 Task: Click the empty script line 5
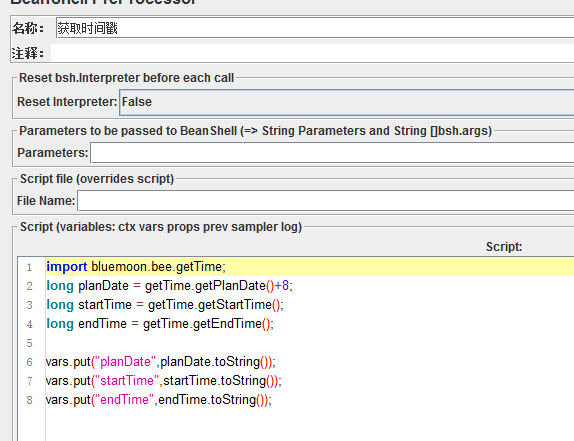(x=310, y=343)
